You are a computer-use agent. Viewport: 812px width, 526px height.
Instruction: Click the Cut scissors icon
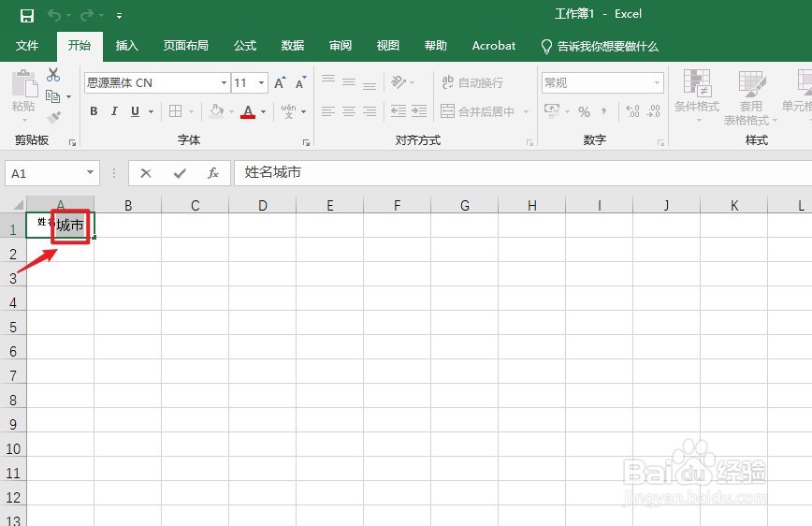click(x=53, y=75)
